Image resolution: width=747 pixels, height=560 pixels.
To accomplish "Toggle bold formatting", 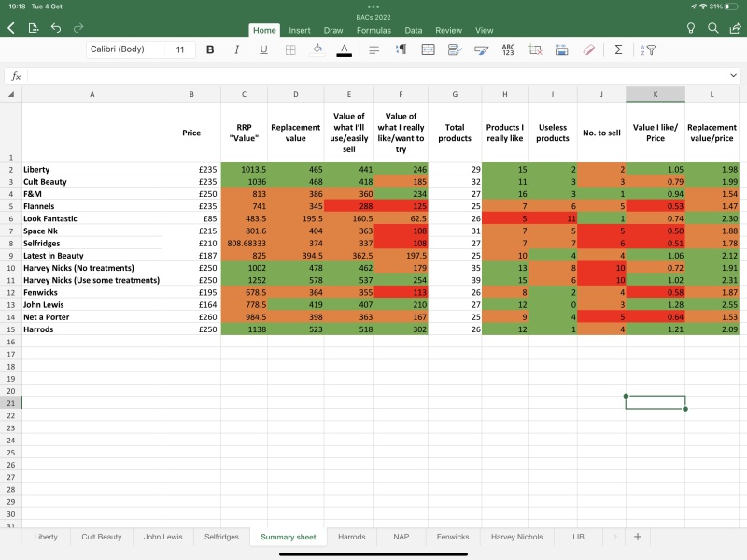I will click(210, 49).
